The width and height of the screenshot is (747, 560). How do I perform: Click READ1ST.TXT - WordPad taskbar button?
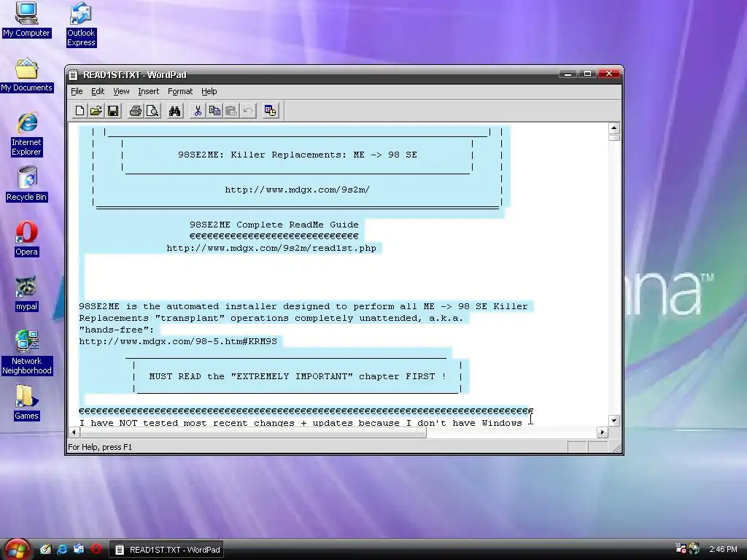167,550
